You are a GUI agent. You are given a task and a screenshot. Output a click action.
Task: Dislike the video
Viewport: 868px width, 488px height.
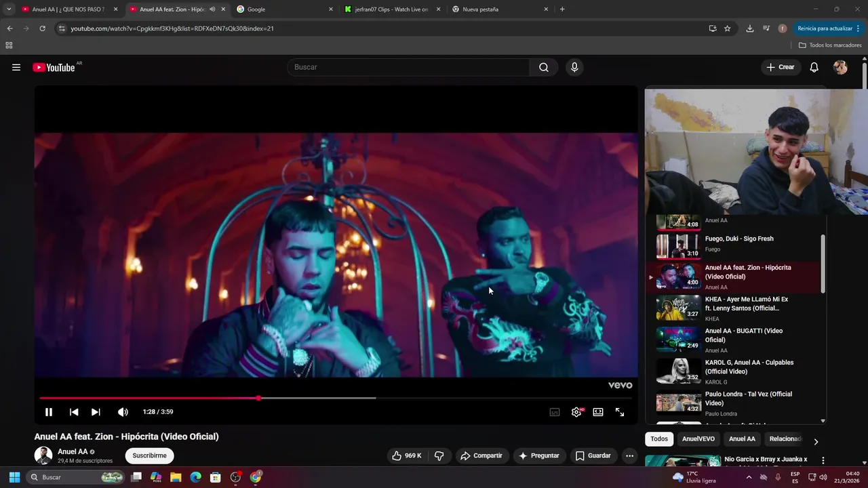pos(439,455)
